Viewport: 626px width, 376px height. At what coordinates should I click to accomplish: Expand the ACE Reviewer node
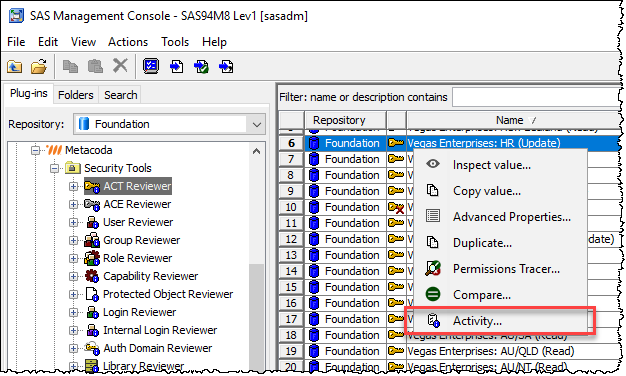click(x=73, y=204)
